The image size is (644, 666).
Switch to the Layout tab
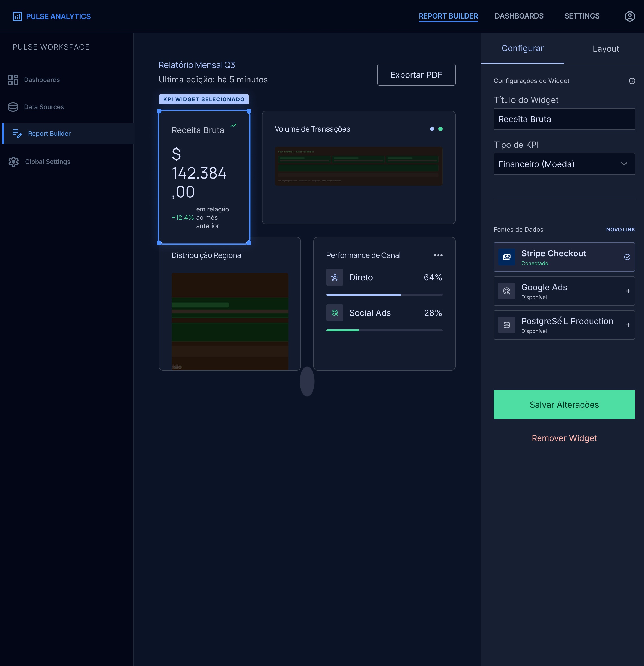tap(606, 49)
